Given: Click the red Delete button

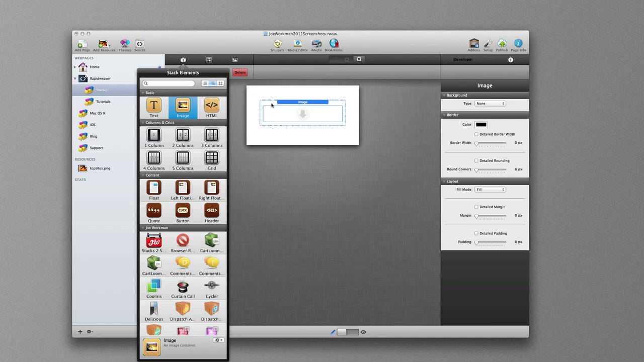Looking at the screenshot, I should click(x=240, y=72).
